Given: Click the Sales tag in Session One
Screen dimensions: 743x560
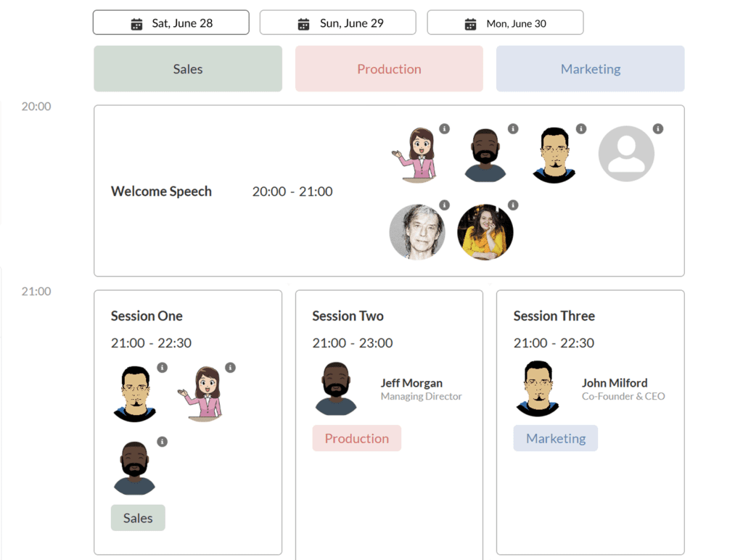Looking at the screenshot, I should [138, 518].
